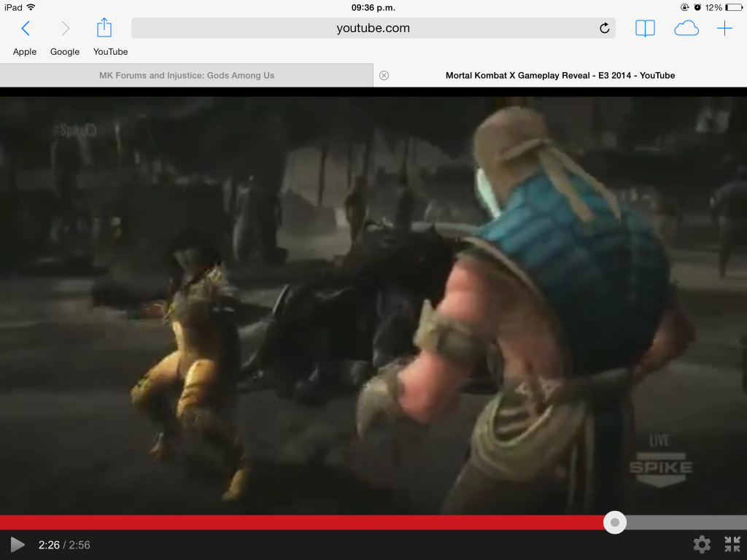Tap the Safari forward arrow
Image resolution: width=747 pixels, height=560 pixels.
point(66,28)
